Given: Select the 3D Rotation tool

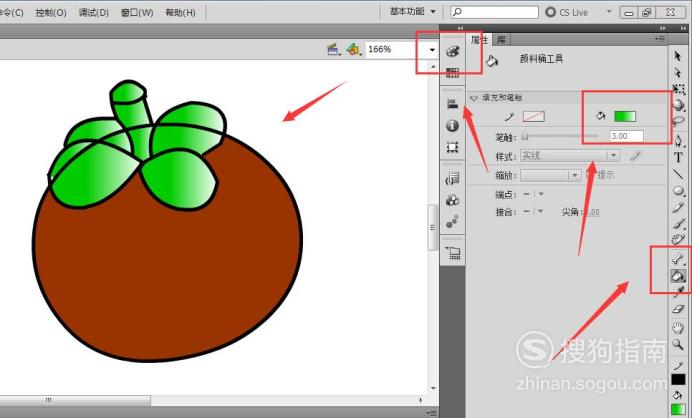Looking at the screenshot, I should pos(678,105).
